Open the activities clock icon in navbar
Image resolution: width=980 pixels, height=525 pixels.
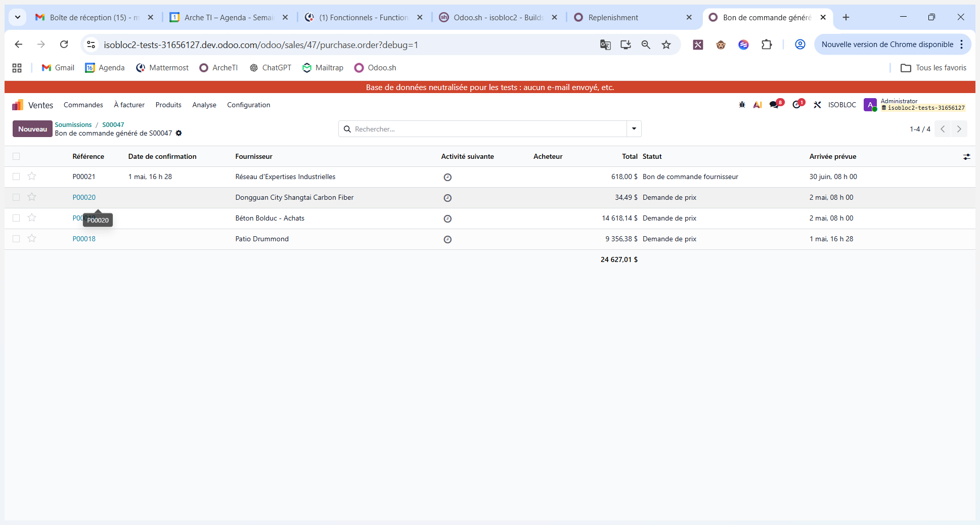click(797, 105)
